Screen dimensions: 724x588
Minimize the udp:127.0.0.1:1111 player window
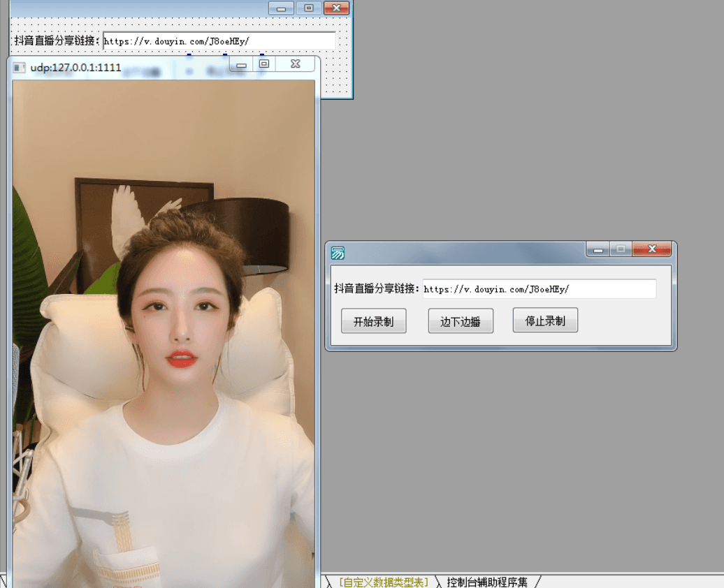242,64
